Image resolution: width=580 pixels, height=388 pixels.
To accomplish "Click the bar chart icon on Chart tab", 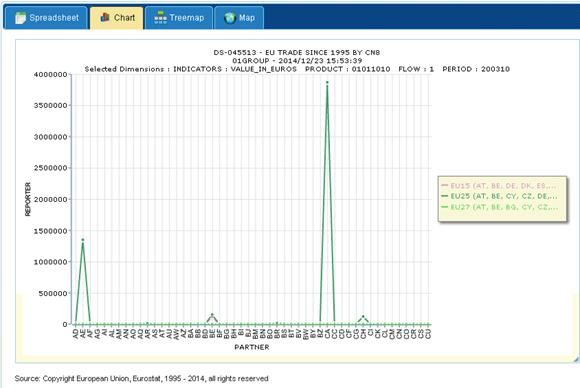I will [105, 17].
